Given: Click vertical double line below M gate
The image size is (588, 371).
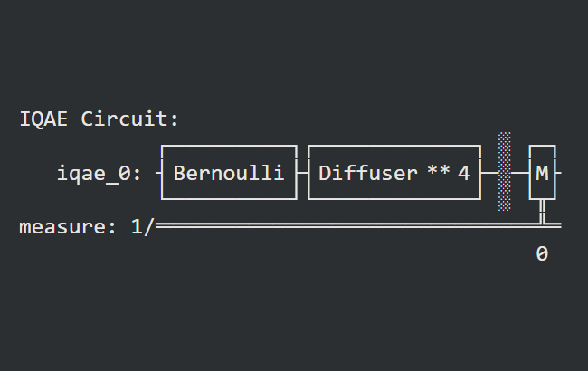Looking at the screenshot, I should point(542,211).
